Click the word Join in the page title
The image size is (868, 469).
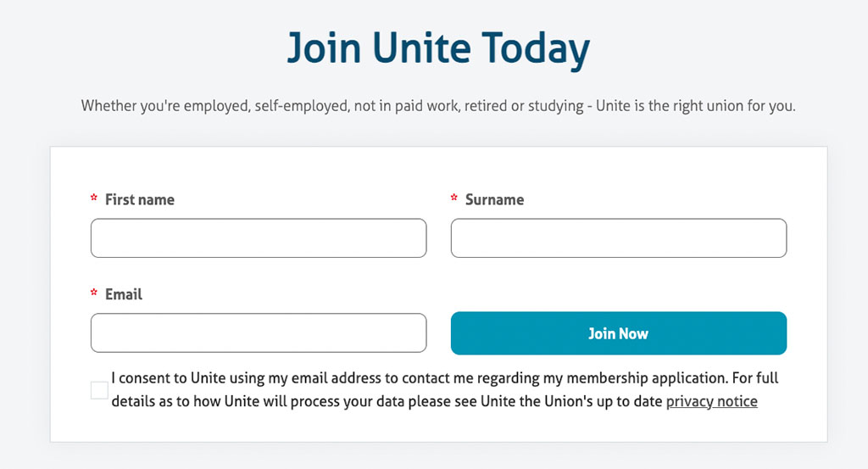325,47
